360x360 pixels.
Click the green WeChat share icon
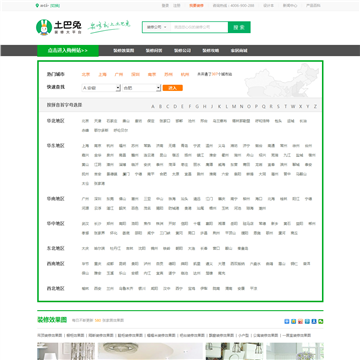click(321, 322)
